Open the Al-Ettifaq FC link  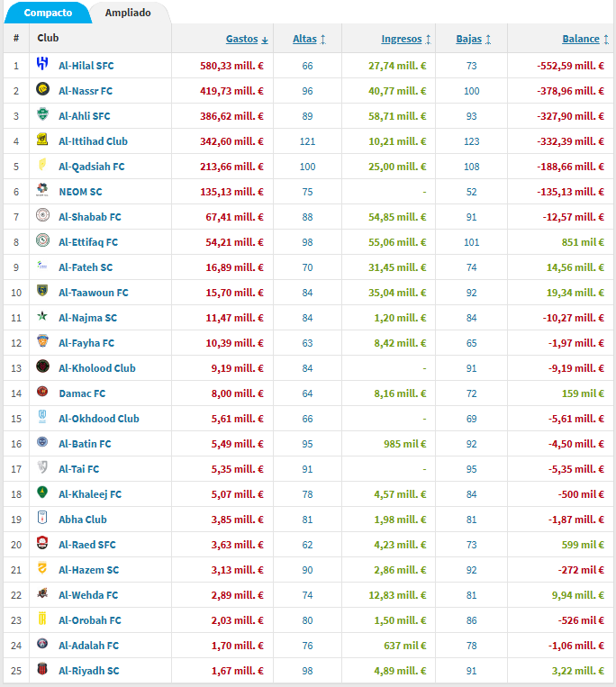88,242
